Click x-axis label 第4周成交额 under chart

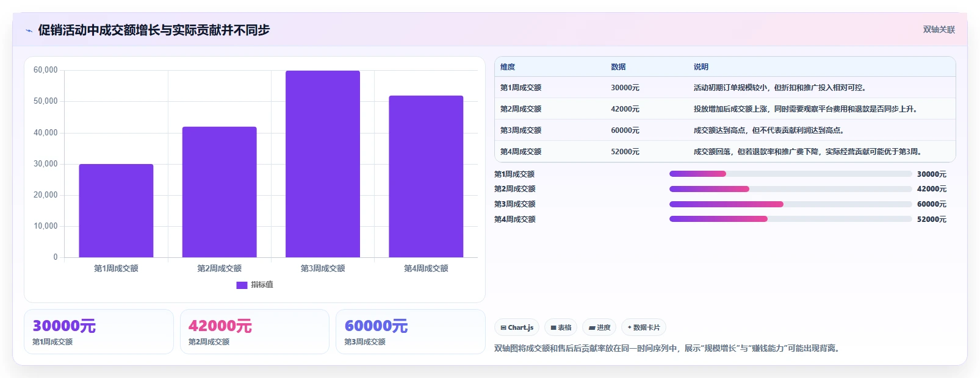pyautogui.click(x=426, y=268)
